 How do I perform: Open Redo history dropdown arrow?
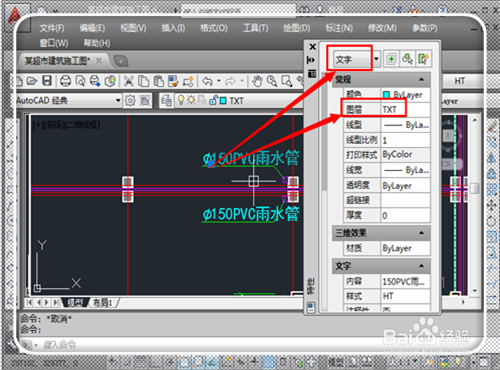tap(242, 81)
